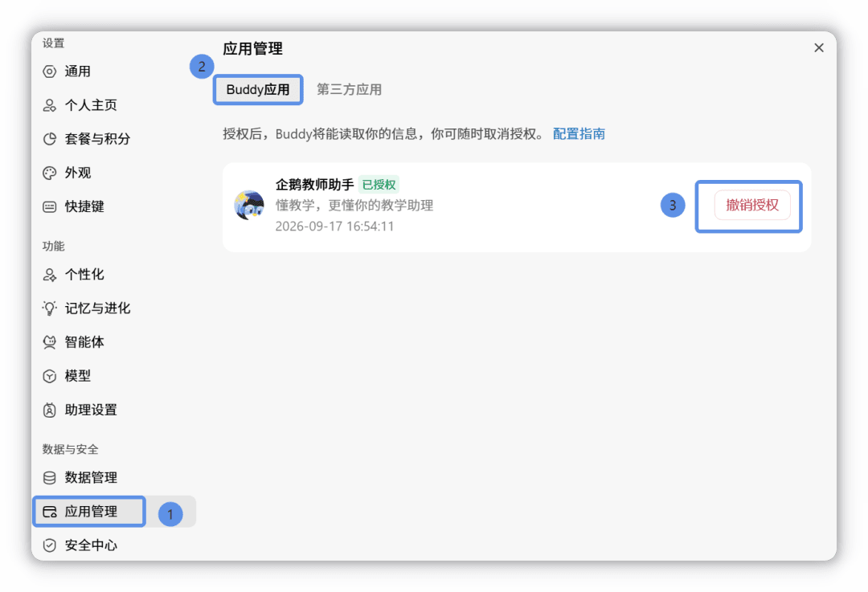
Task: Click the 企鹅教师助手 app name
Action: pos(314,185)
